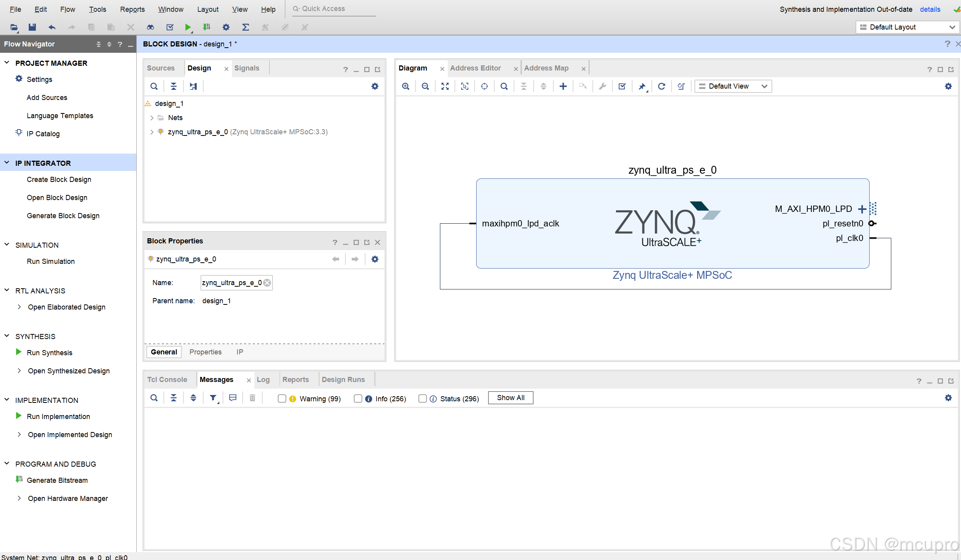This screenshot has width=961, height=560.
Task: Open the Default View dropdown
Action: [733, 86]
